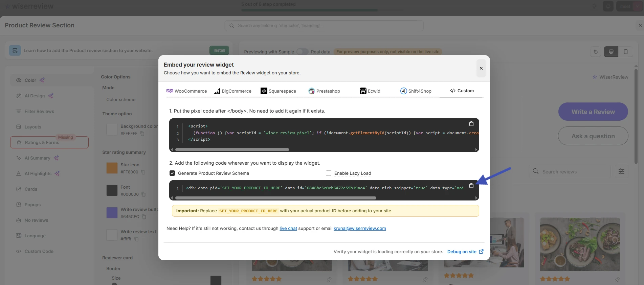
Task: Toggle Sample to Real data preview
Action: click(302, 52)
